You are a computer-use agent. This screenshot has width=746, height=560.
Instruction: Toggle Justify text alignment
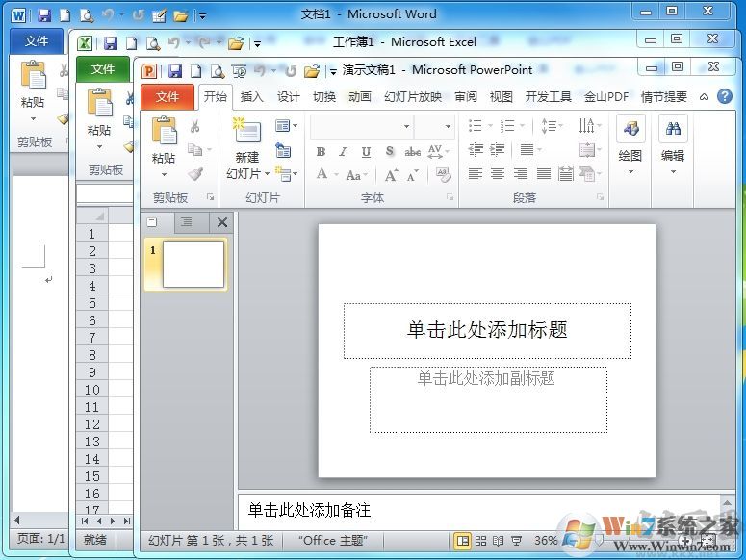point(543,174)
